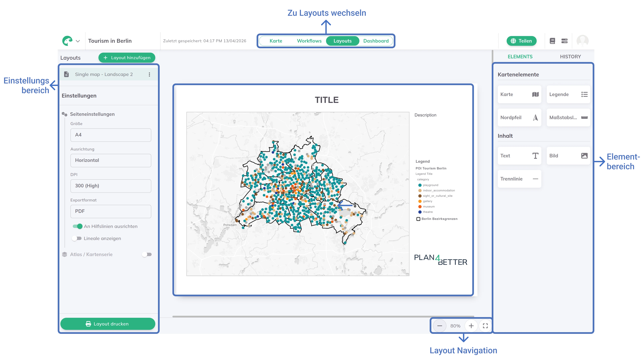Click Layout hinzufügen button
Screen dimensions: 644x362
tap(126, 57)
